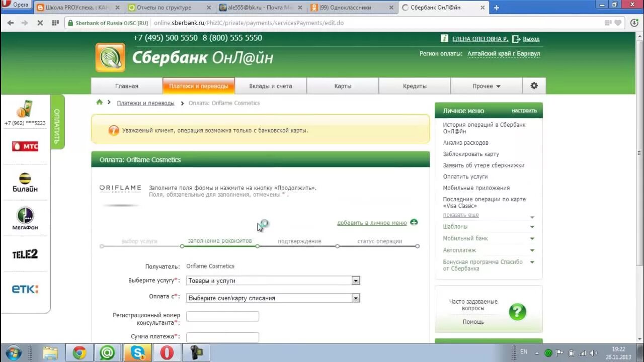Expand 'Мобильный банк' section
Image resolution: width=644 pixels, height=362 pixels.
[532, 239]
